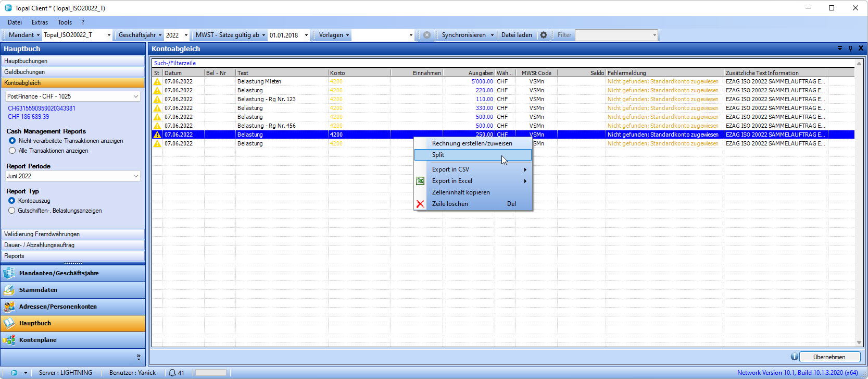Click the status bar progress indicator

(210, 373)
